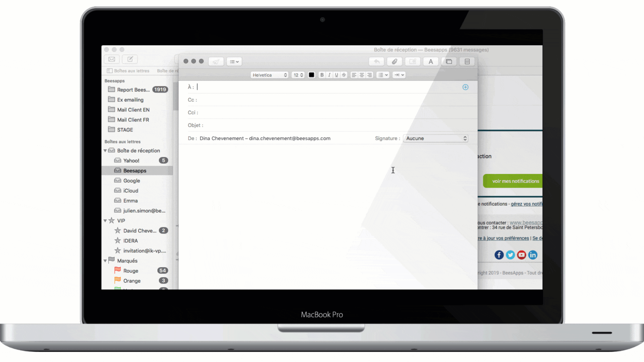The height and width of the screenshot is (362, 644).
Task: Click the text alignment center icon
Action: pos(362,75)
